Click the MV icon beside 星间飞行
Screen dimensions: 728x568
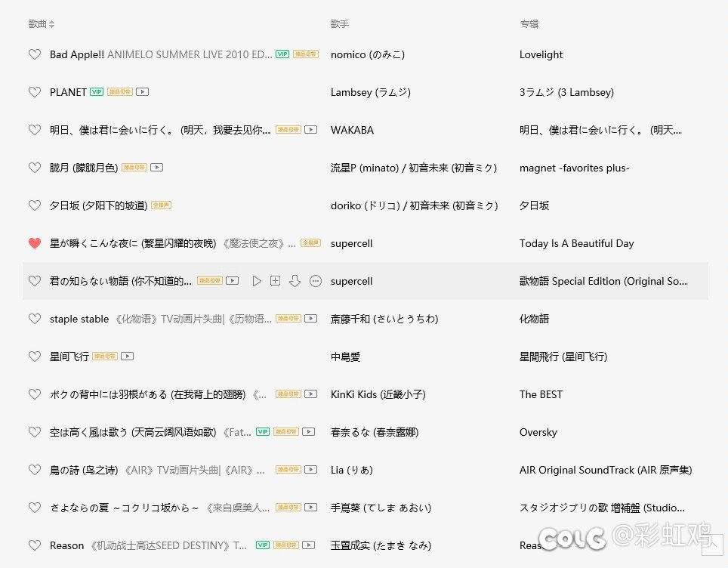(x=128, y=357)
